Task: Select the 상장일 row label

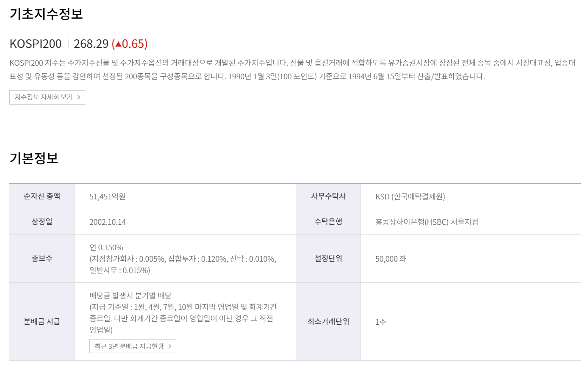Action: coord(42,221)
